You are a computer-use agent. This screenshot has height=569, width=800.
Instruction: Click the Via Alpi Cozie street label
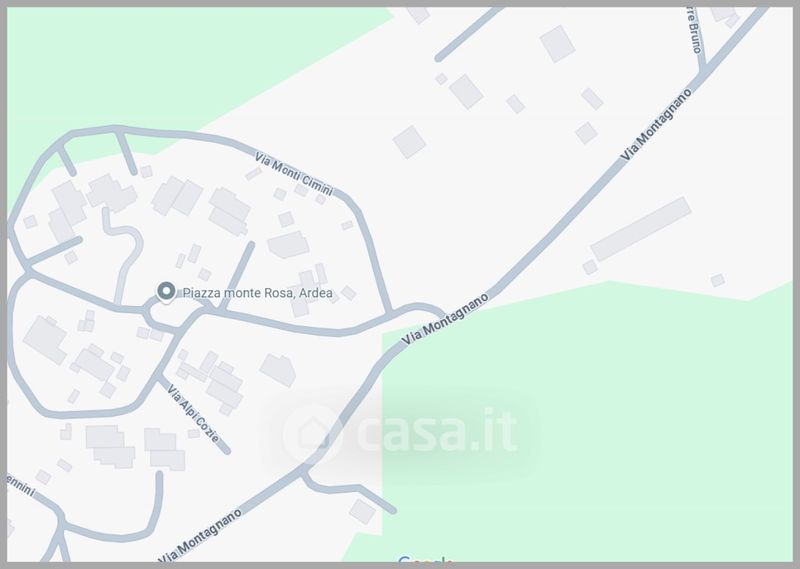tap(194, 414)
